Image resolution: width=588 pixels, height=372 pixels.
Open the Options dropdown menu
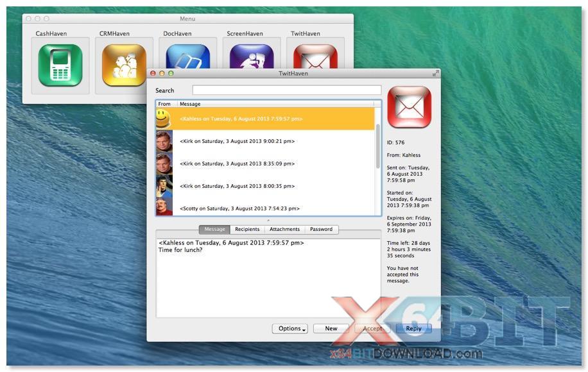290,328
